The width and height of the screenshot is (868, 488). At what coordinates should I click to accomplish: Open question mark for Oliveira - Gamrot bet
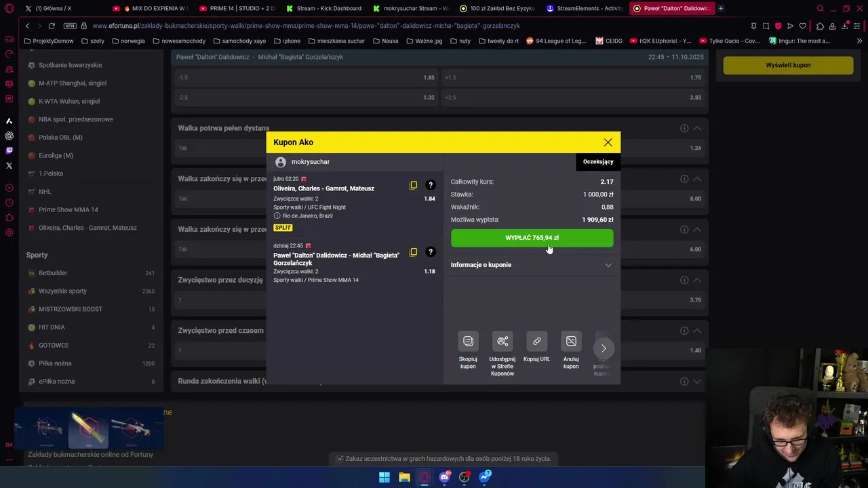click(x=430, y=185)
